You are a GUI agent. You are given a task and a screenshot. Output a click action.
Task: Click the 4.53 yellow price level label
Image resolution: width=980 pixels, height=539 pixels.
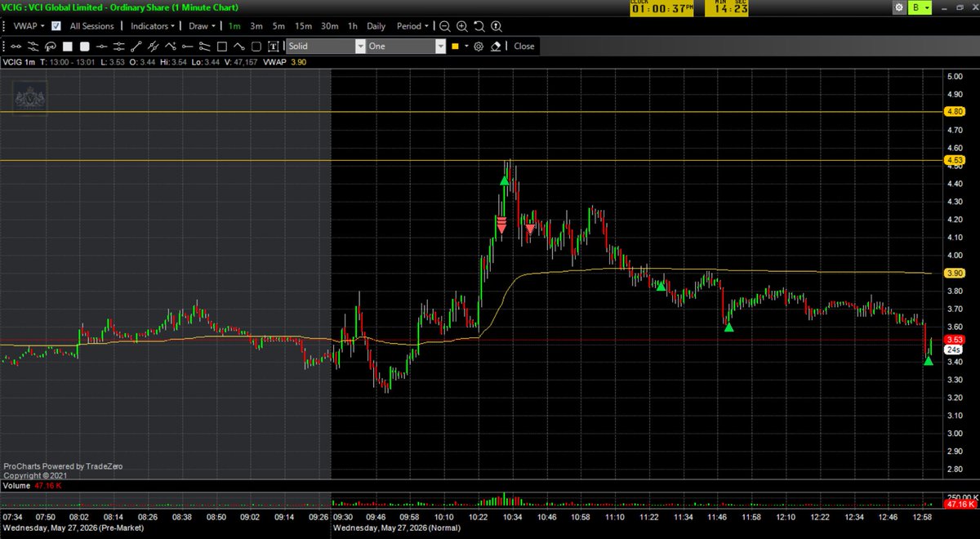[955, 161]
